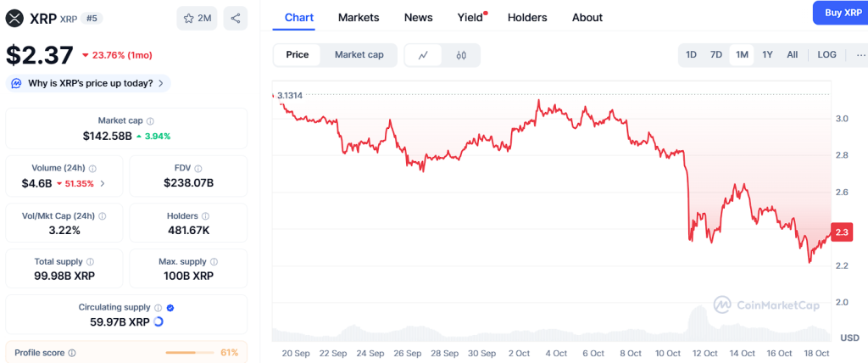Toggle chart to Price view
The height and width of the screenshot is (363, 868).
click(x=298, y=55)
